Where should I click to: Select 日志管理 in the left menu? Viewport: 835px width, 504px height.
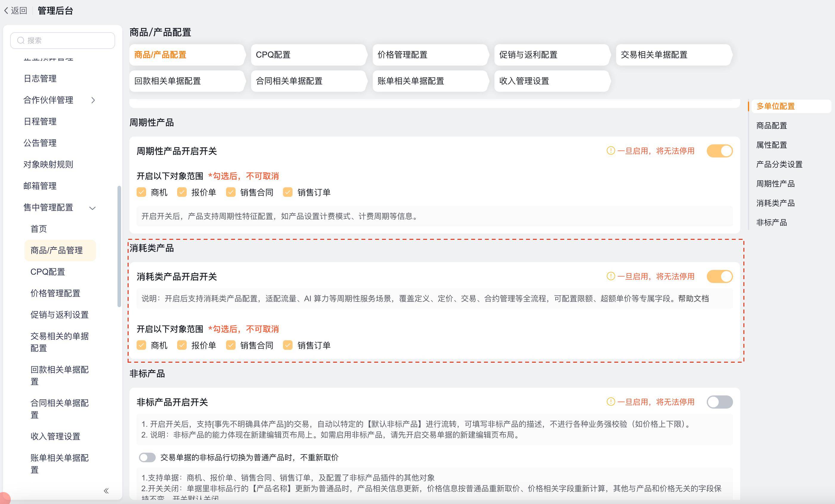[40, 79]
